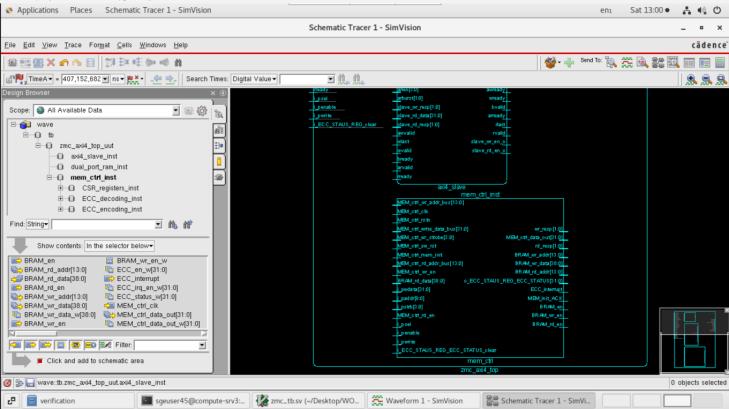This screenshot has height=409, width=729.
Task: Open the Digital Value search dropdown
Action: (254, 79)
